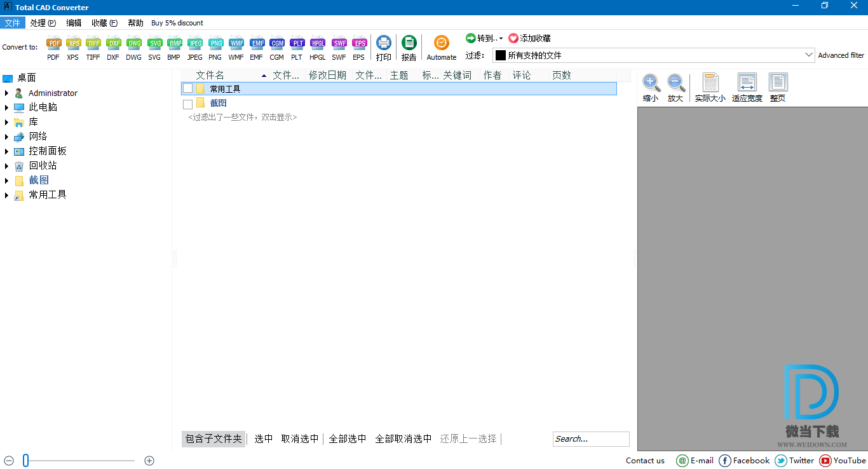Choose XPS conversion icon

(74, 43)
